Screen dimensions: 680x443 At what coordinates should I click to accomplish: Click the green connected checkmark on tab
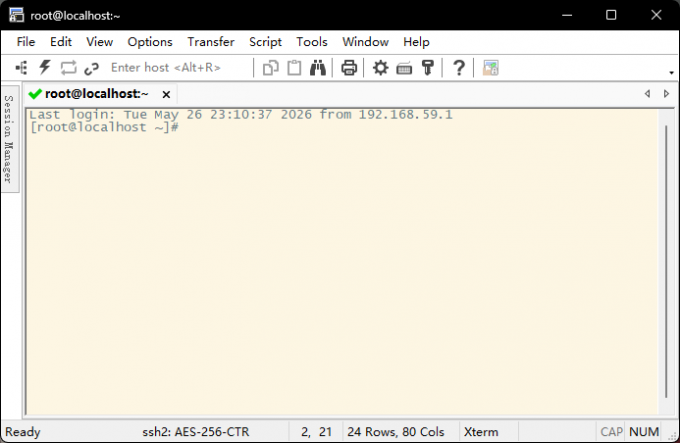[35, 94]
